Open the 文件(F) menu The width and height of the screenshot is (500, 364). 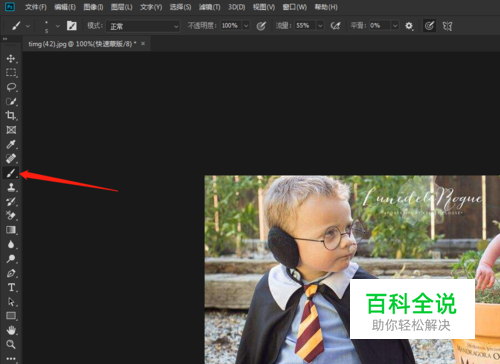36,7
